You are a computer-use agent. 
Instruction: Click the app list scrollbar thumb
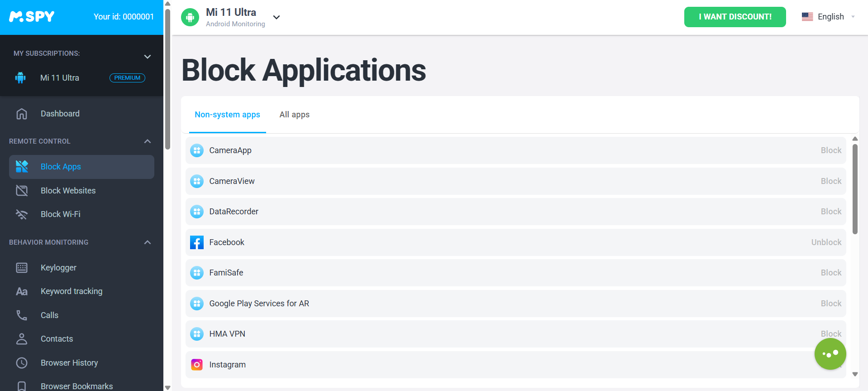(x=855, y=189)
